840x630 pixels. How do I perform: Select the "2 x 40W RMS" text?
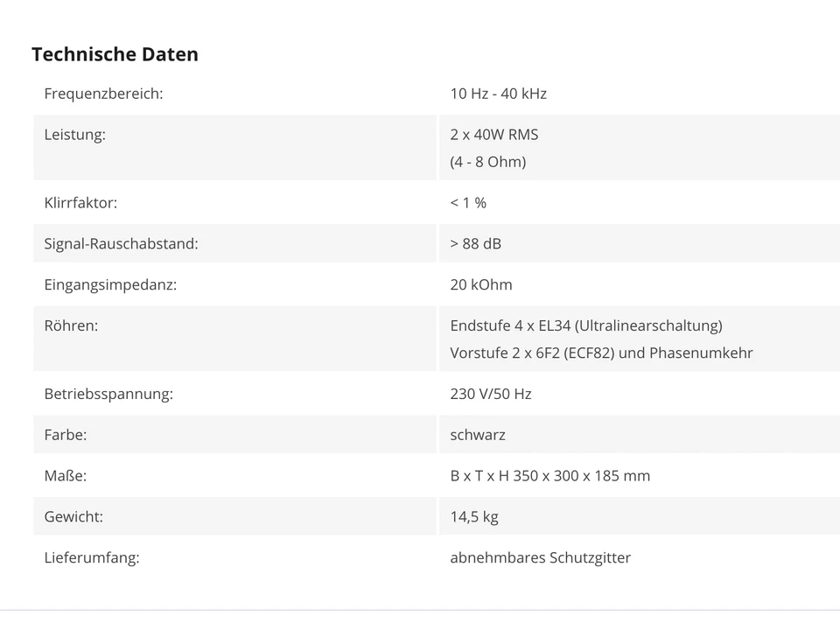(x=494, y=135)
